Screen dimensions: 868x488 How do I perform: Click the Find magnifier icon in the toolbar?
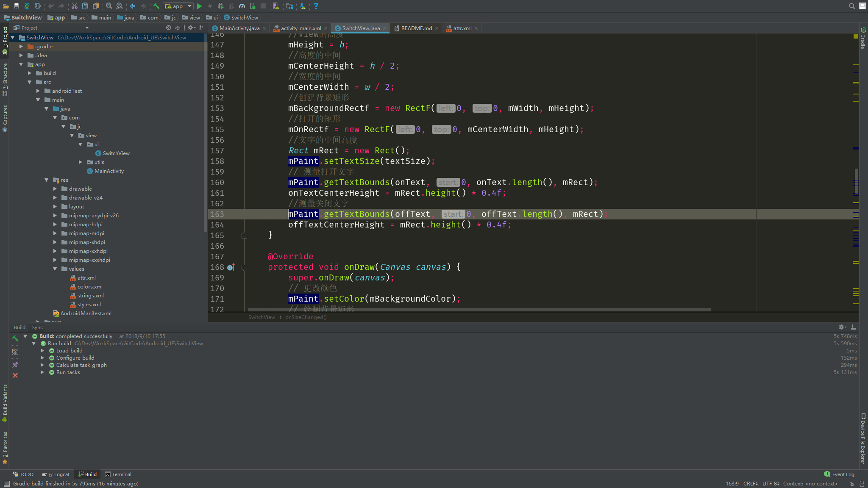click(109, 6)
